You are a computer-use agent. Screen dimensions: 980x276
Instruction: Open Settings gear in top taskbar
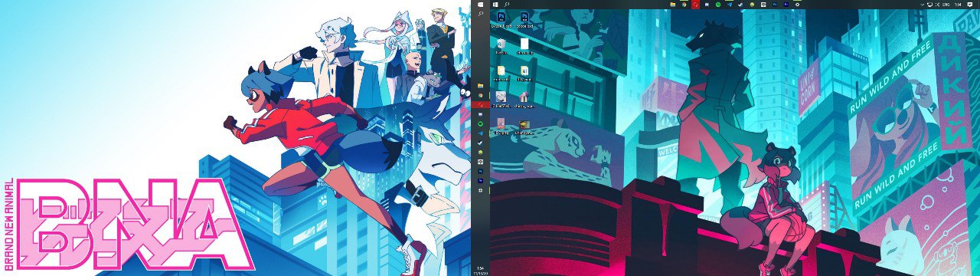pyautogui.click(x=797, y=5)
